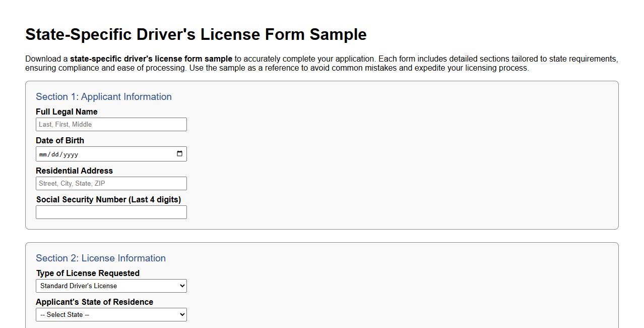644x328 pixels.
Task: Click the Section 1: Applicant Information heading
Action: pos(103,96)
